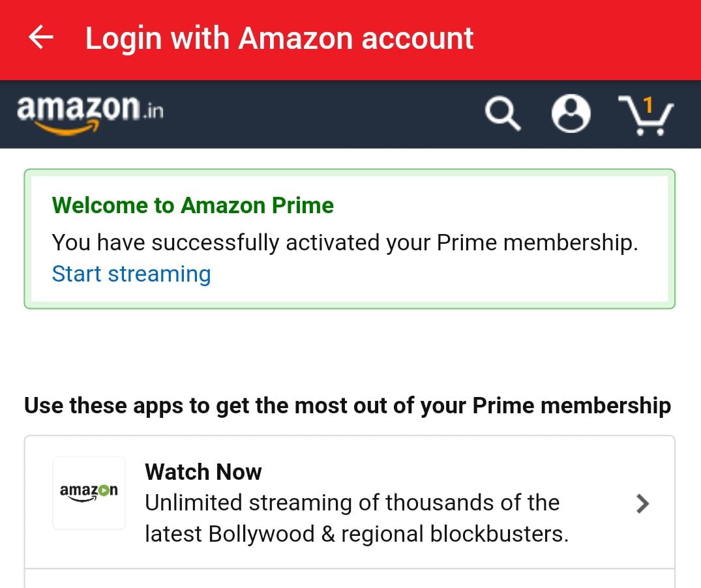
Task: Click the Start streaming link
Action: point(131,274)
